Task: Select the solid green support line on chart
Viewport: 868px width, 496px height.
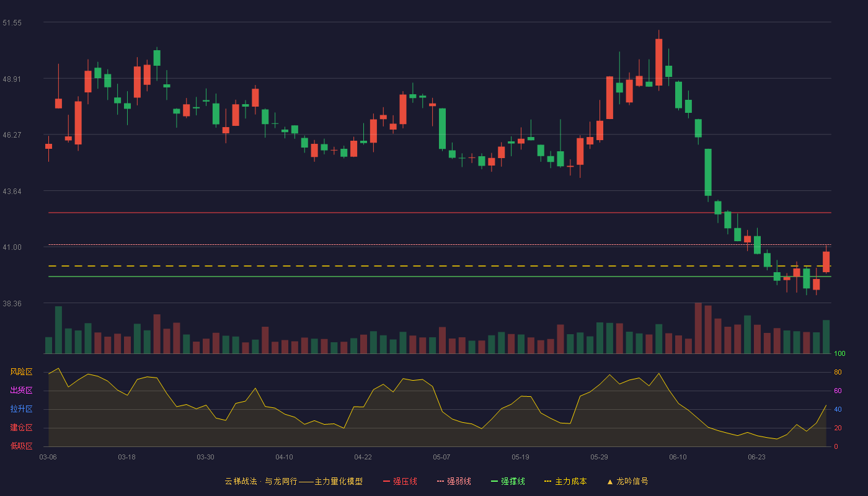Action: pyautogui.click(x=440, y=277)
